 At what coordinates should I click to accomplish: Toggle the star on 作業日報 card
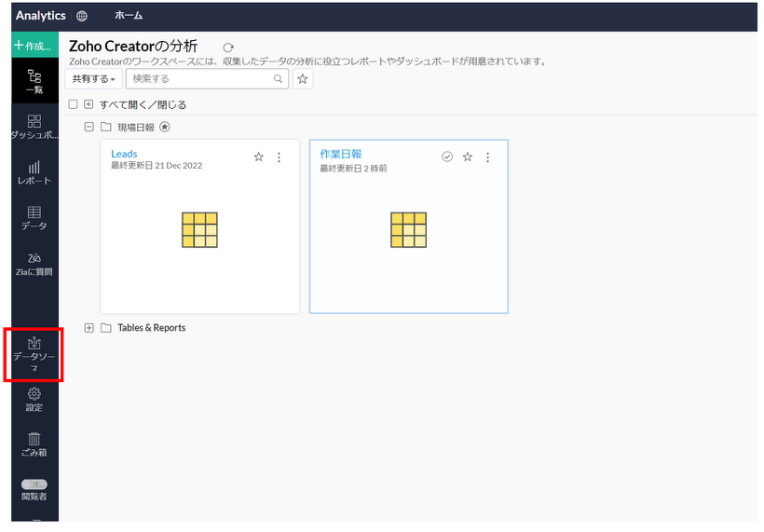[x=468, y=157]
